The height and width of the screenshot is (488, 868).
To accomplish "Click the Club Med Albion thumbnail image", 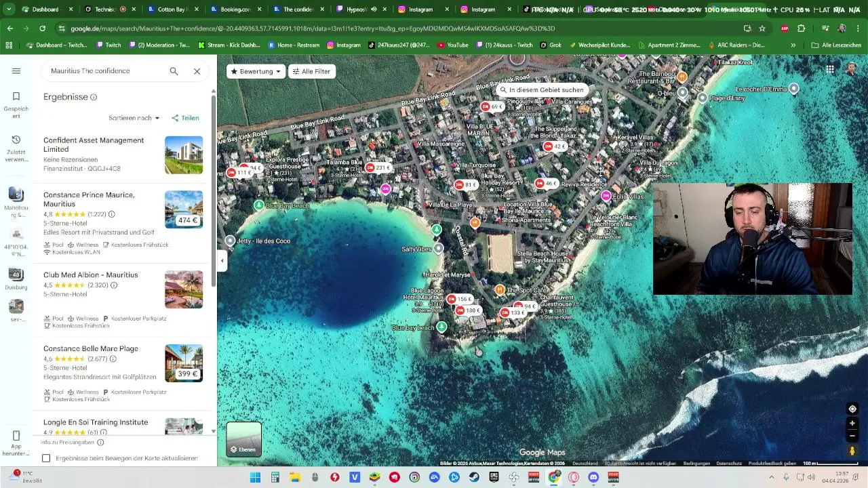I will (184, 289).
